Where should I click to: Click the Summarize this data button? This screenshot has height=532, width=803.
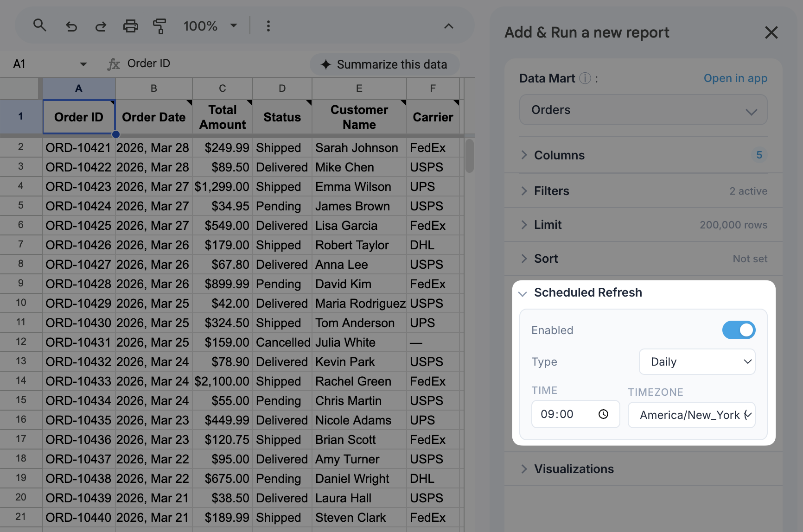point(384,64)
